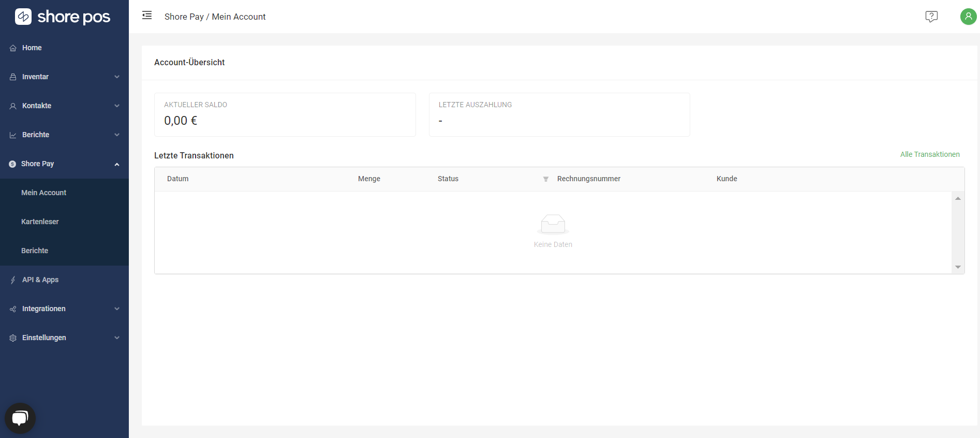This screenshot has height=438, width=980.
Task: Open the help question-mark icon
Action: click(931, 17)
